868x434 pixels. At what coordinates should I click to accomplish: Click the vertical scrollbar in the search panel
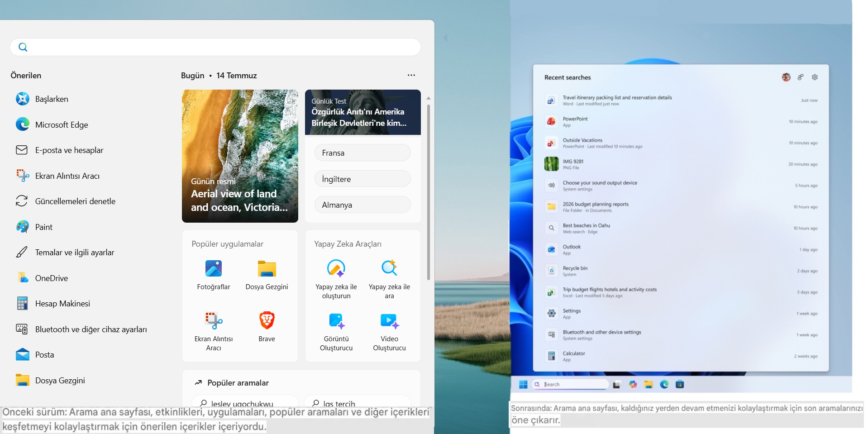coord(428,192)
